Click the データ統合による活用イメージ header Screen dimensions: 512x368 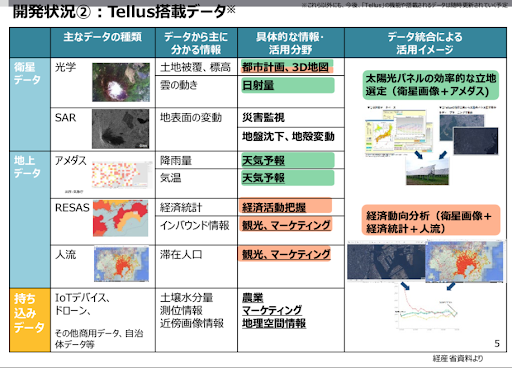pos(425,42)
